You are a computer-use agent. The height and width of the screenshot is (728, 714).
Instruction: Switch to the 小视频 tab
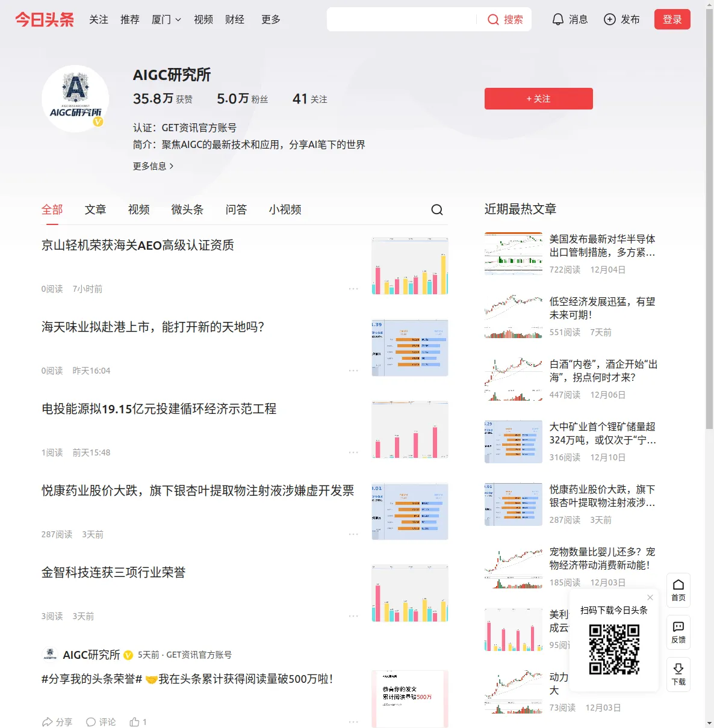[285, 209]
